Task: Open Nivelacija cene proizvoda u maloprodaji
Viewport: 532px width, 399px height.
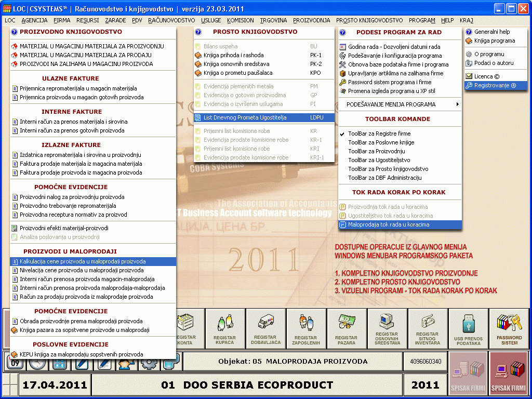Action: click(x=94, y=270)
